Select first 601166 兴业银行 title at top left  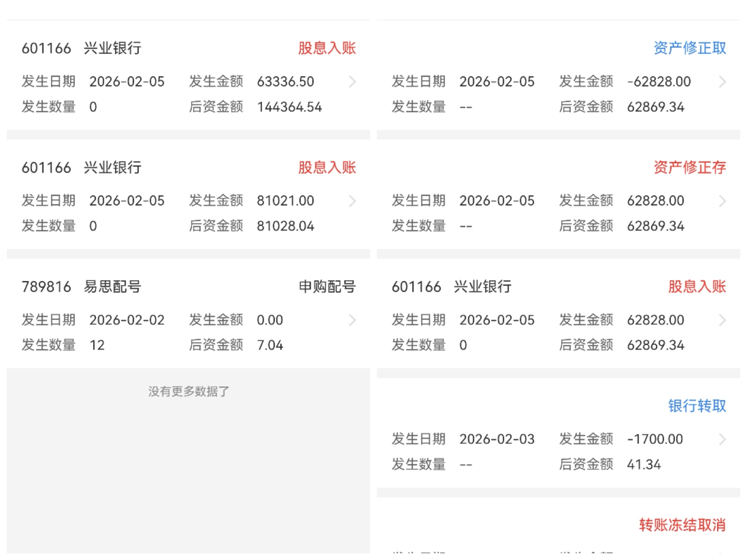tap(82, 48)
